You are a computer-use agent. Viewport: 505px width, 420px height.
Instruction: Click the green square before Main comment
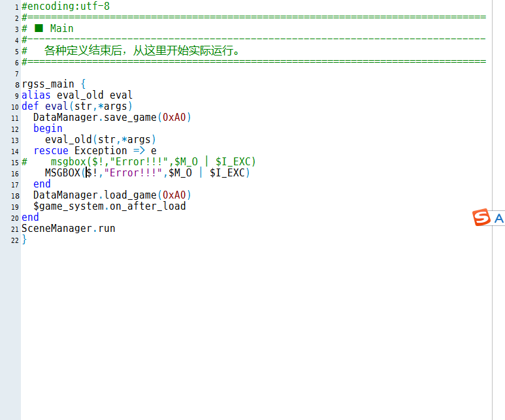[x=39, y=28]
